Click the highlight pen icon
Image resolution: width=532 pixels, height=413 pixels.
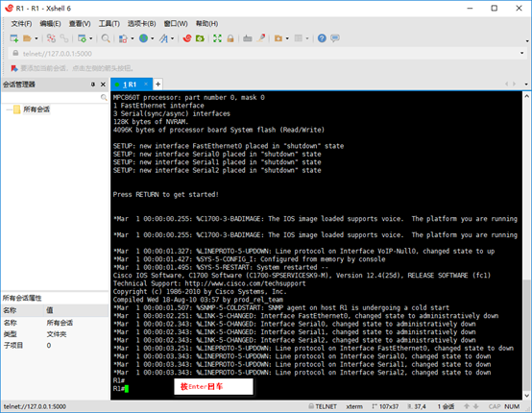(261, 38)
